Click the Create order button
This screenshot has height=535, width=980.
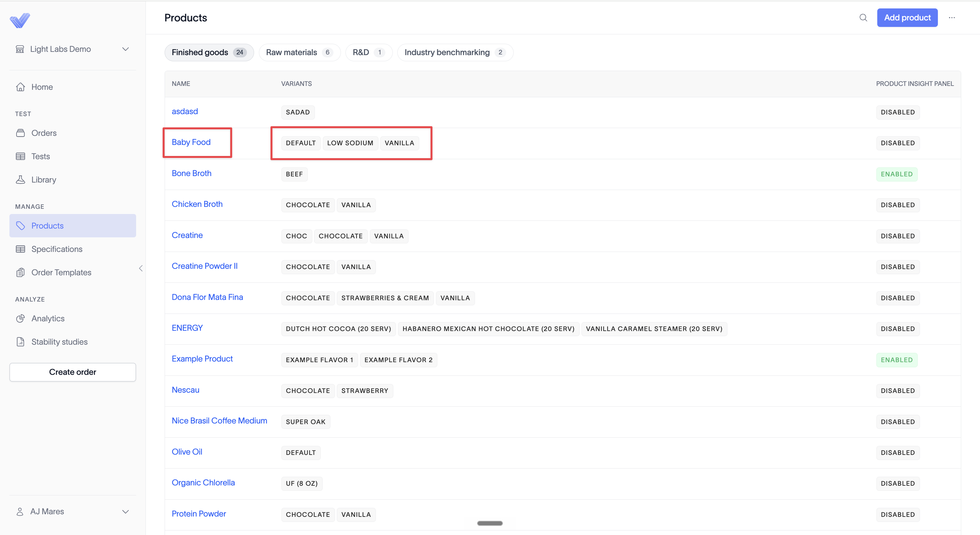(x=72, y=372)
